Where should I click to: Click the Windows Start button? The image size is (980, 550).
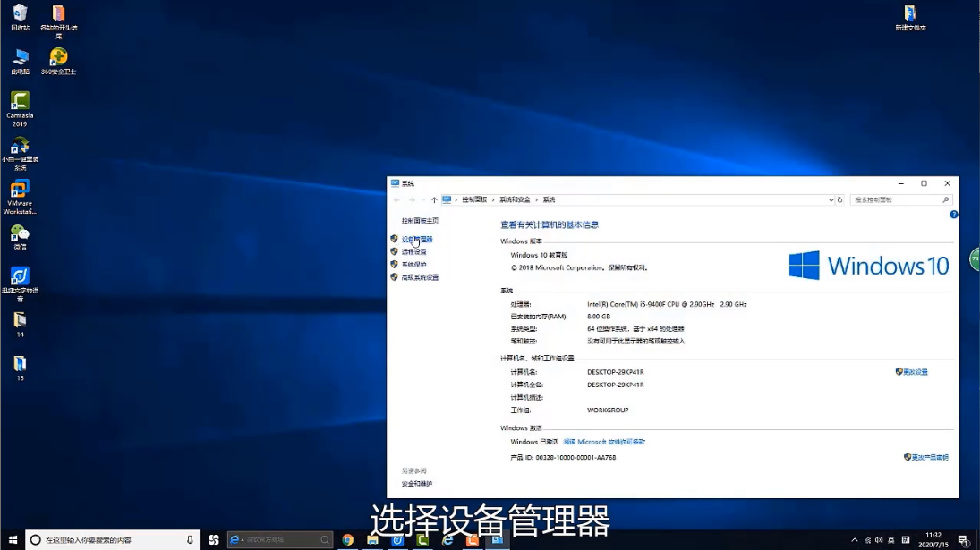tap(12, 540)
